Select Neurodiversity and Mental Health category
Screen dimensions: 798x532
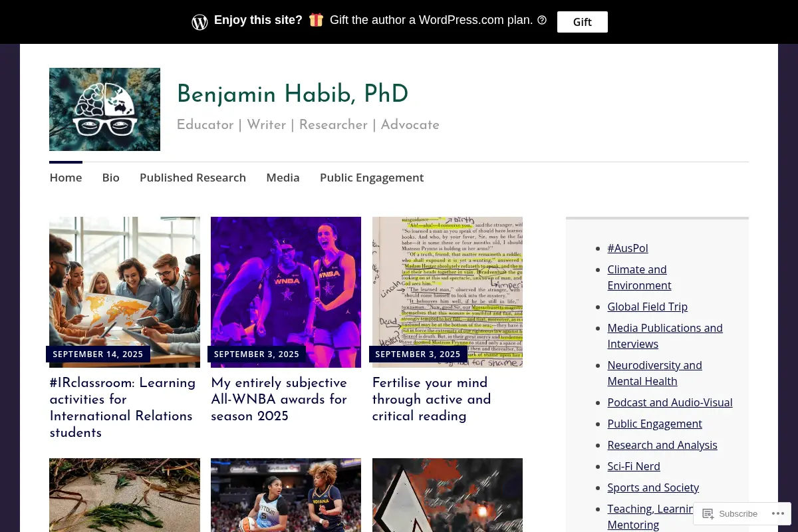click(x=654, y=373)
